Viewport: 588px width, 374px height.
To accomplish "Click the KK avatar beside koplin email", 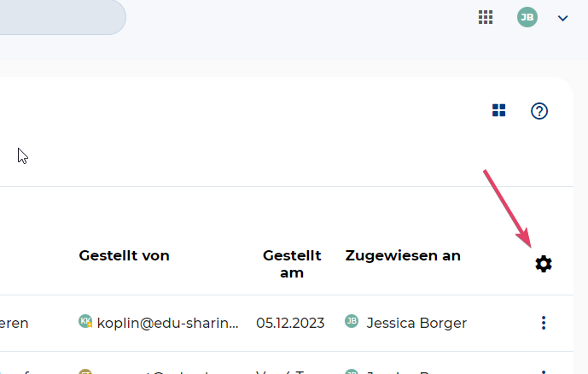I will 85,322.
